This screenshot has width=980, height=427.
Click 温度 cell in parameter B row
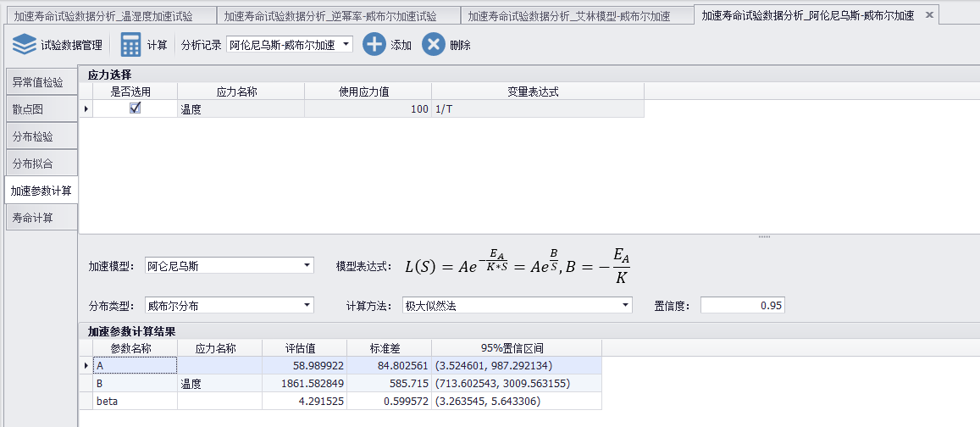tap(220, 383)
